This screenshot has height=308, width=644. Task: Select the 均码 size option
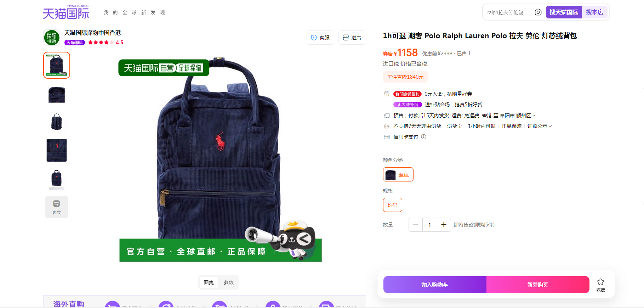392,205
